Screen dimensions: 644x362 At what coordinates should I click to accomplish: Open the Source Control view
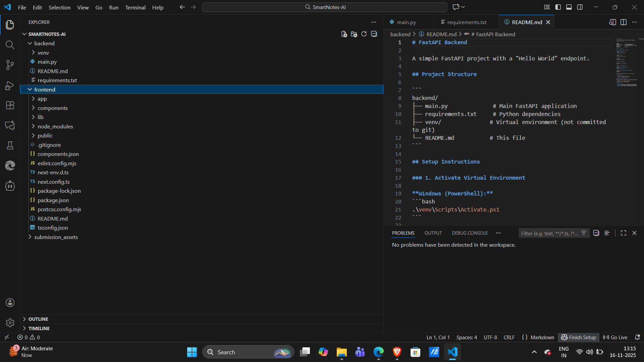pos(10,65)
